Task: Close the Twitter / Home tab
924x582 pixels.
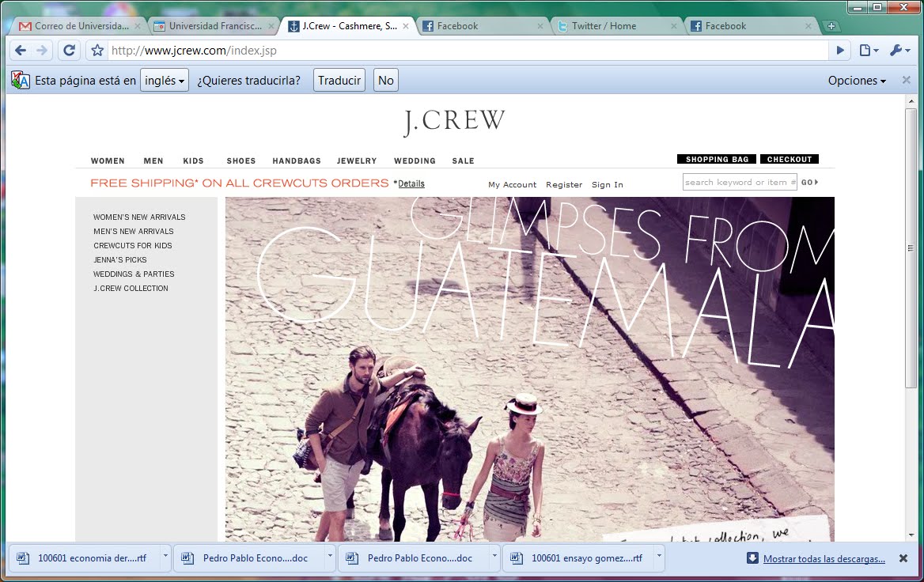Action: pos(673,26)
